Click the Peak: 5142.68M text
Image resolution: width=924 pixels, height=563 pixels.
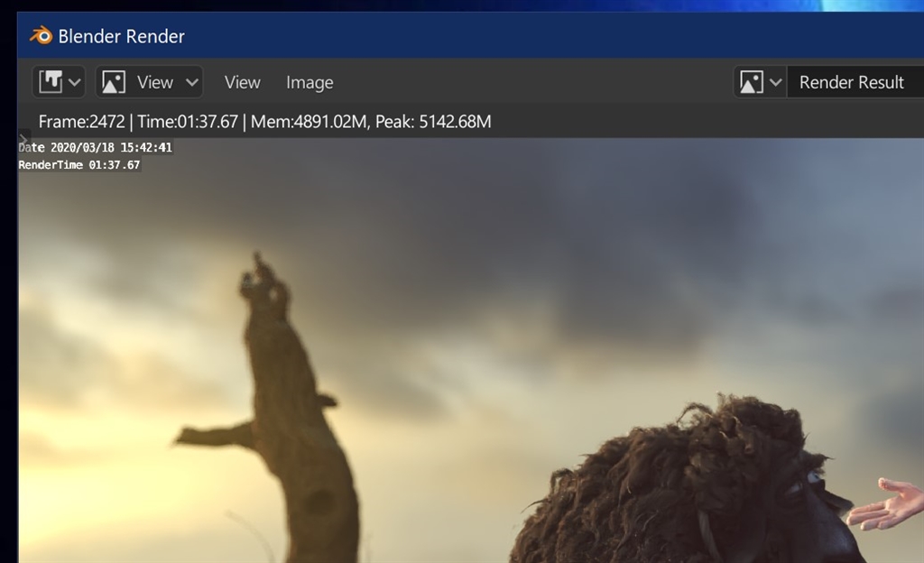tap(433, 122)
